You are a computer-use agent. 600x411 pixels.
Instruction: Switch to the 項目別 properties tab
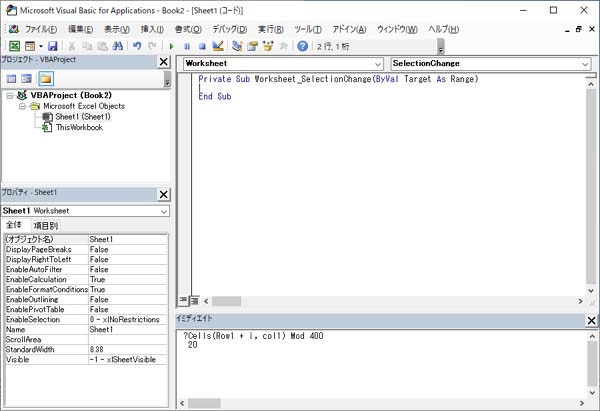[46, 226]
